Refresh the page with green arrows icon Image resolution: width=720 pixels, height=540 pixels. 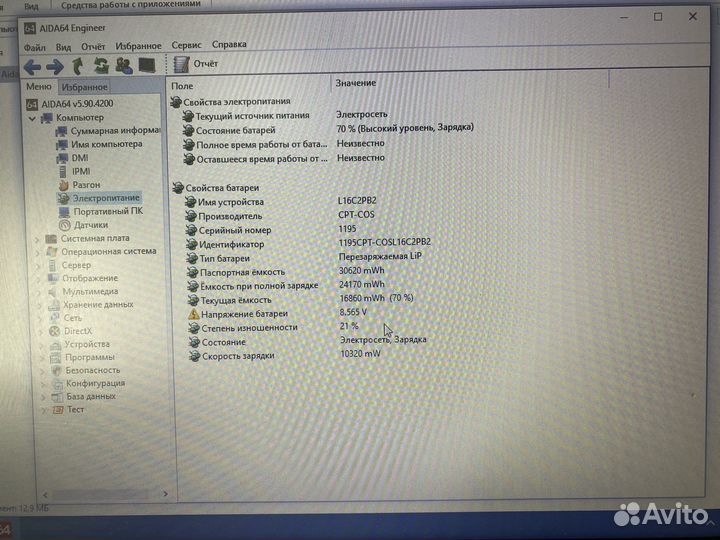(101, 66)
